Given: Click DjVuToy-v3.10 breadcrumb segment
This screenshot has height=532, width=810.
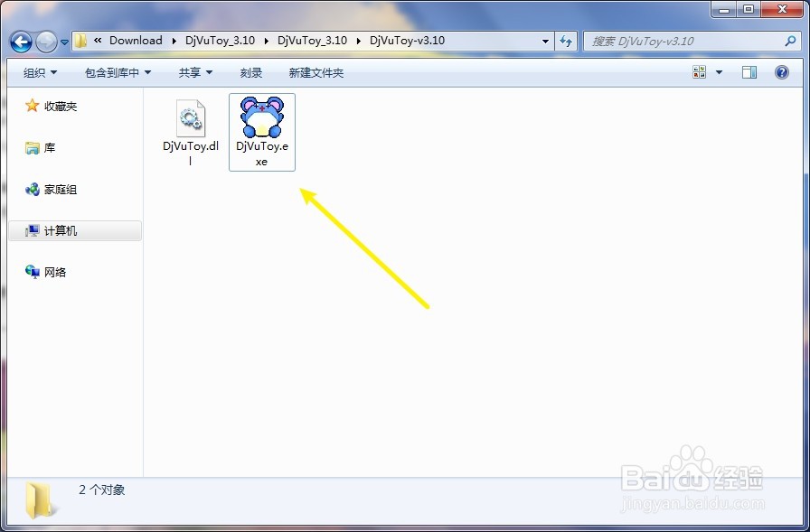Looking at the screenshot, I should [x=407, y=41].
